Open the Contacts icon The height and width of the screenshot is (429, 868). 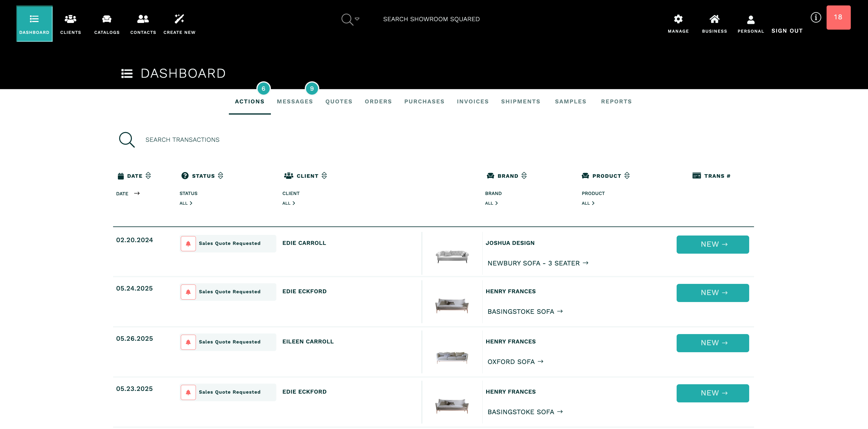(x=143, y=19)
